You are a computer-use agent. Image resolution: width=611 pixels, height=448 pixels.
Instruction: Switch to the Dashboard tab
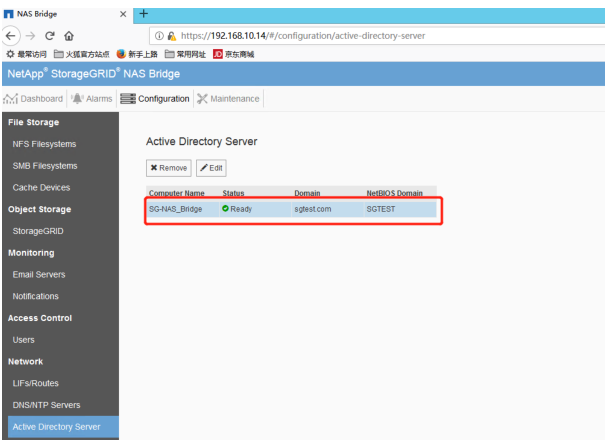coord(34,99)
